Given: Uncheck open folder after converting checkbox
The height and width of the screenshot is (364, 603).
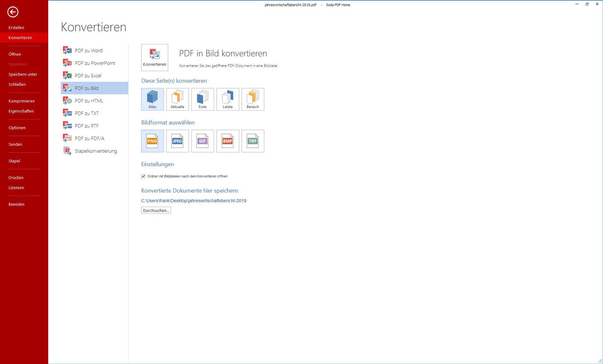Looking at the screenshot, I should [143, 176].
